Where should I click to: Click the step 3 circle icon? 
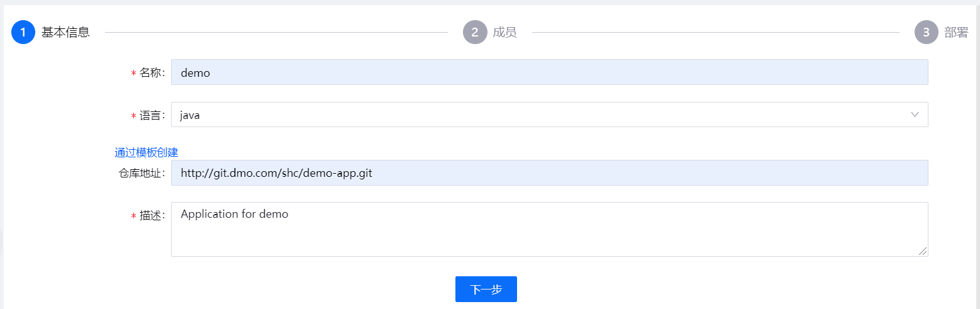927,32
